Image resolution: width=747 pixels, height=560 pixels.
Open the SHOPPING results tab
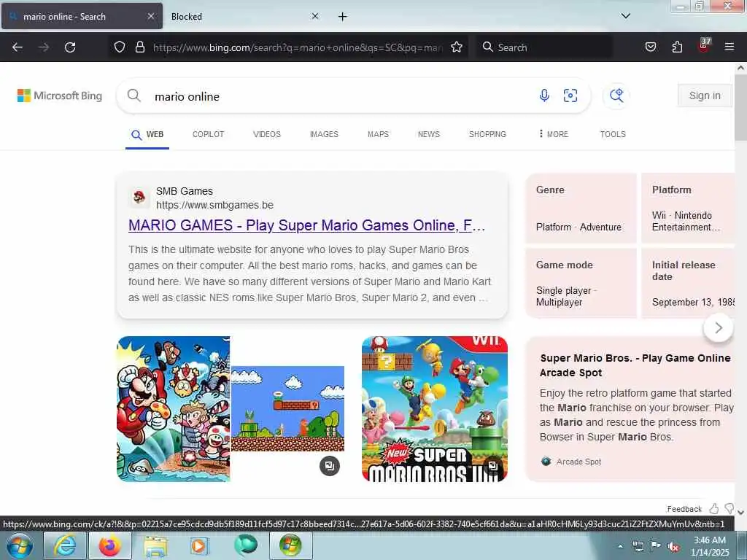coord(487,134)
